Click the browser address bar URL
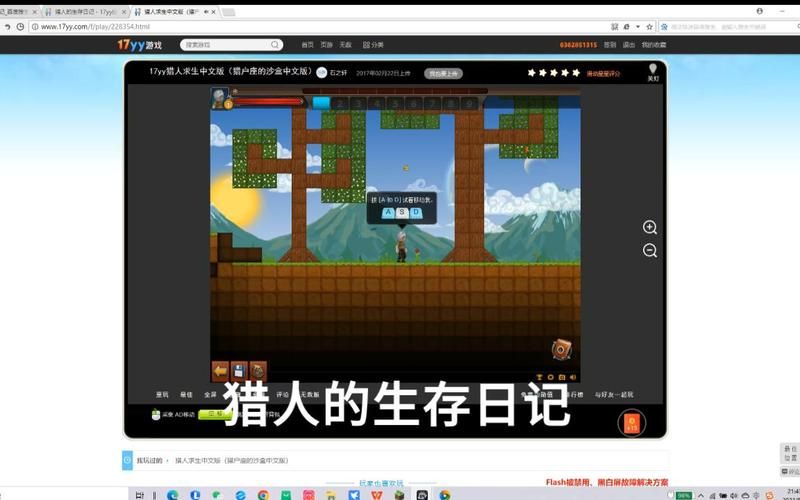 [x=95, y=27]
